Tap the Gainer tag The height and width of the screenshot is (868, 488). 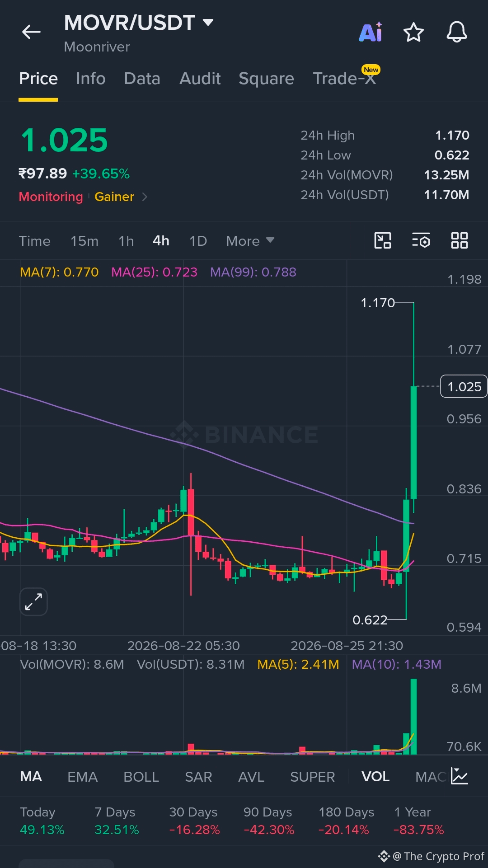(x=114, y=197)
